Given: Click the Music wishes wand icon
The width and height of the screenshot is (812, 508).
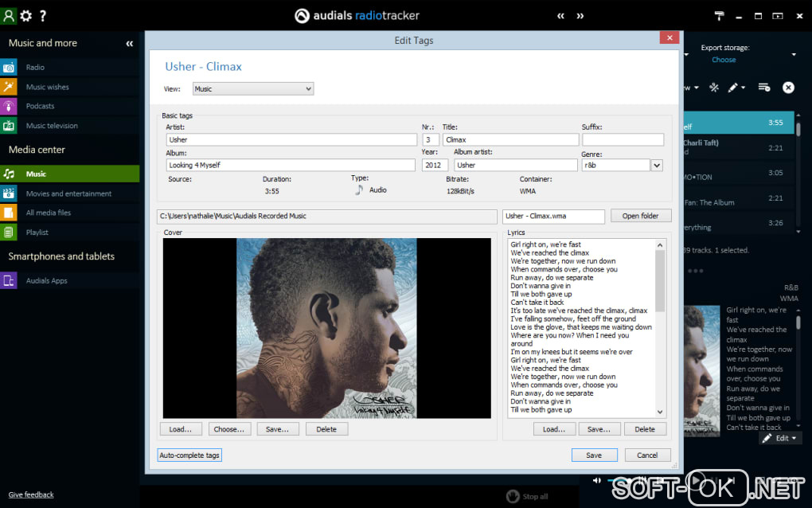Looking at the screenshot, I should point(9,87).
